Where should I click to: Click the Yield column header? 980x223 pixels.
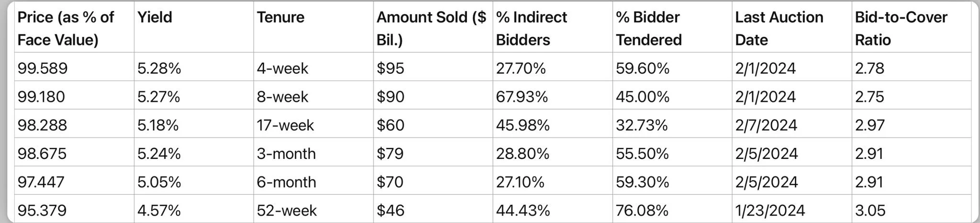pos(155,18)
